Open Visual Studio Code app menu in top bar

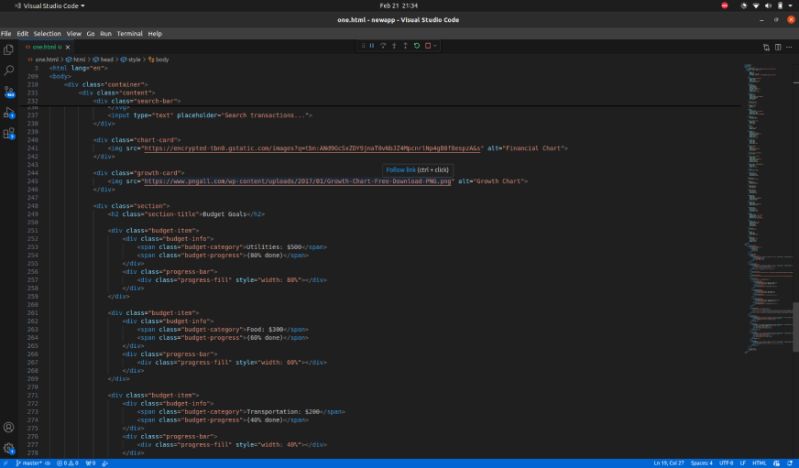[x=50, y=6]
